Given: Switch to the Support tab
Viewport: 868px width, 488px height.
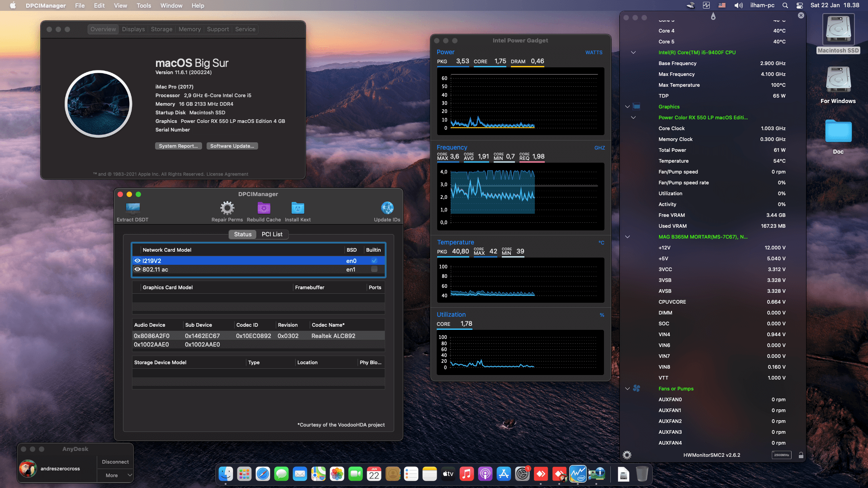Looking at the screenshot, I should [x=218, y=29].
